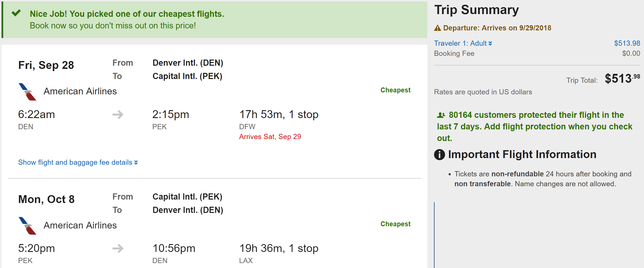
Task: Click info icon beside Important Flight Information
Action: click(x=439, y=155)
